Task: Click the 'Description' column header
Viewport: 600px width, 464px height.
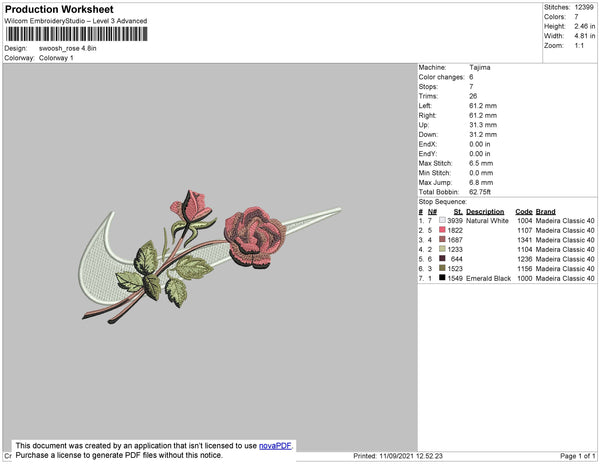Action: [x=485, y=212]
